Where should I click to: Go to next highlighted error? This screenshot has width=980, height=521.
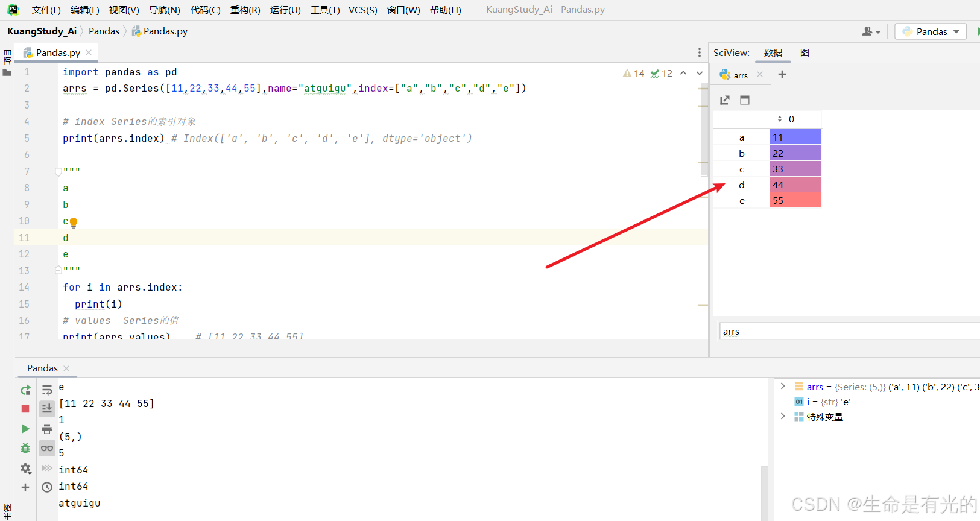[700, 73]
